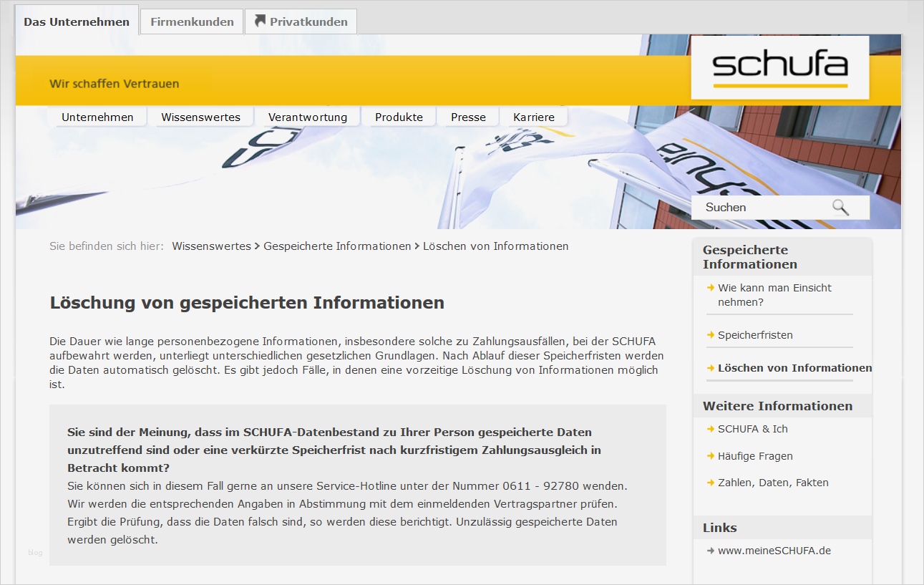
Task: Open the Produkte menu item
Action: 399,116
